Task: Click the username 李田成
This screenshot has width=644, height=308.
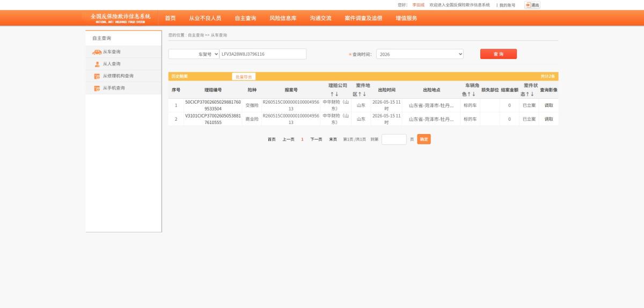Action: pos(418,5)
